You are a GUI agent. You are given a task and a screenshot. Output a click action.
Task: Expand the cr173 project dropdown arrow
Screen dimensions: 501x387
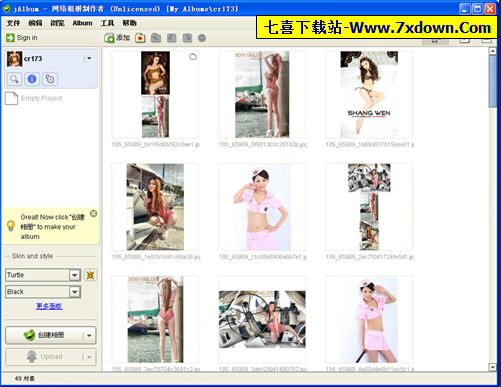pos(89,58)
